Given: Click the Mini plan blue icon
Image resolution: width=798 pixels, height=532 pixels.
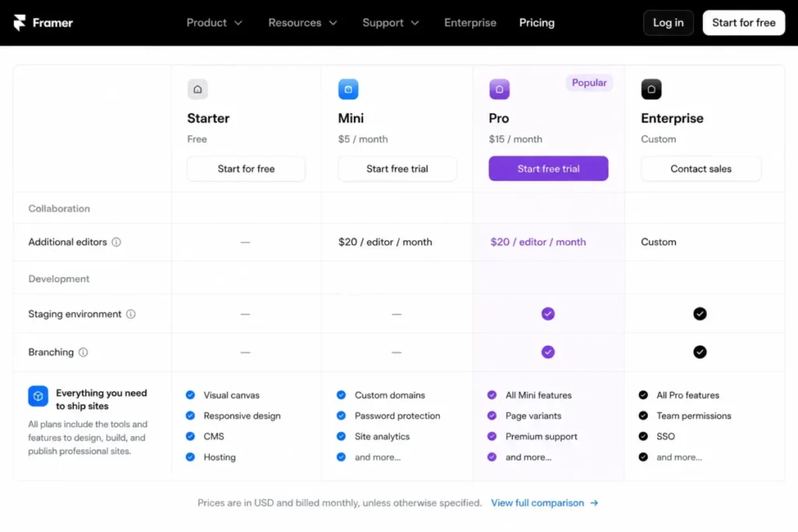Looking at the screenshot, I should pyautogui.click(x=348, y=90).
